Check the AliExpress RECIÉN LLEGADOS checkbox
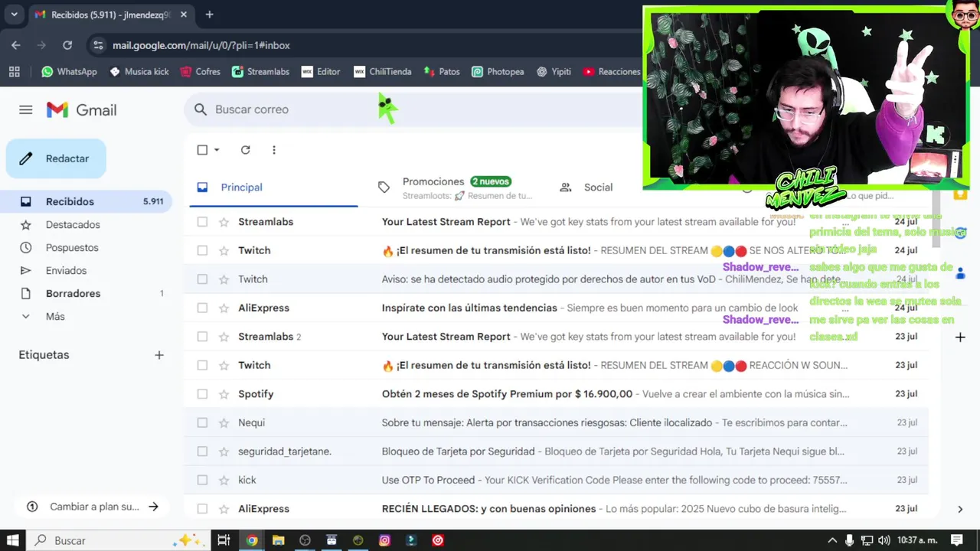Viewport: 980px width, 551px height. (x=202, y=509)
